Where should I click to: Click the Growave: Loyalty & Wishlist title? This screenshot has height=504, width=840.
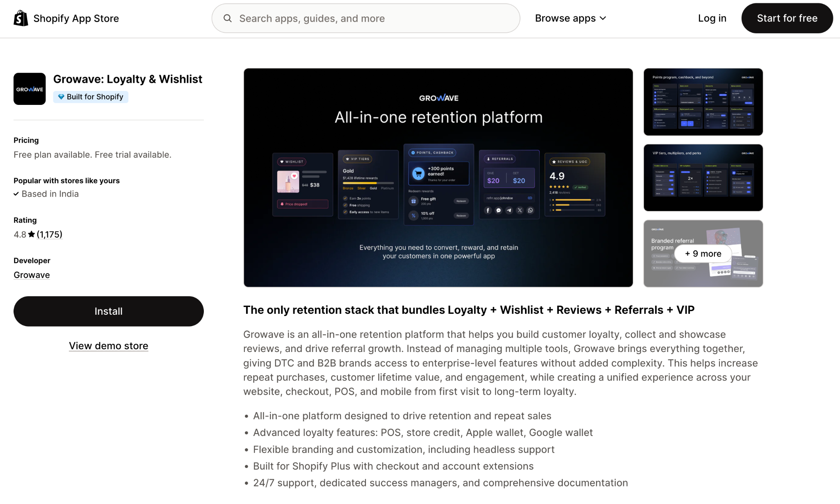(x=128, y=79)
